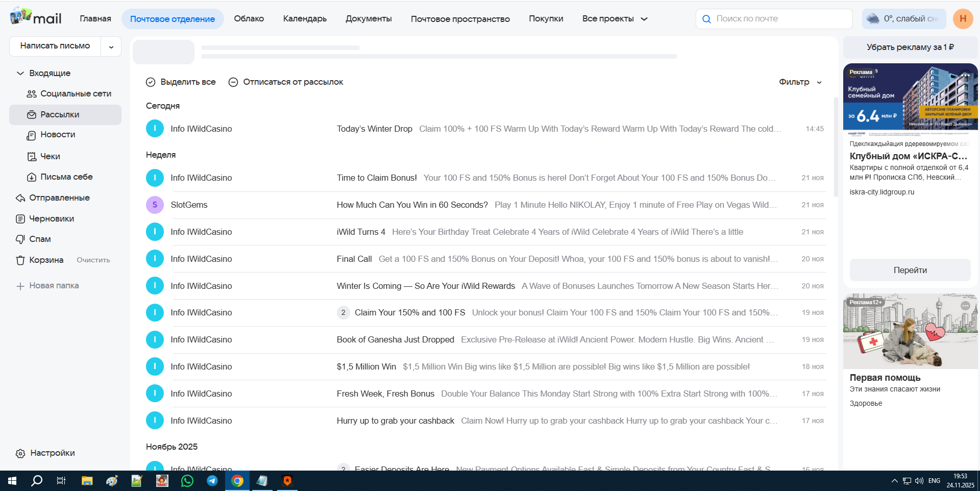Viewport: 980px width, 491px height.
Task: Click the Черновики drafts icon
Action: click(x=20, y=219)
